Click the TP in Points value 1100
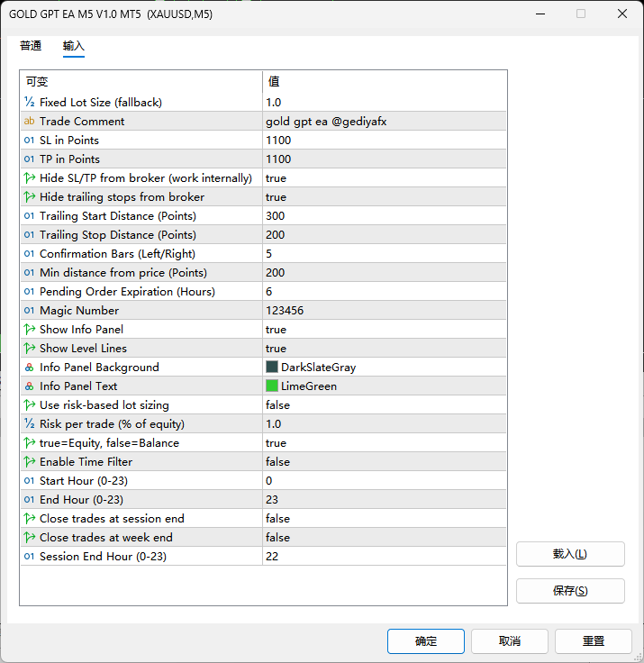The image size is (644, 663). tap(385, 159)
